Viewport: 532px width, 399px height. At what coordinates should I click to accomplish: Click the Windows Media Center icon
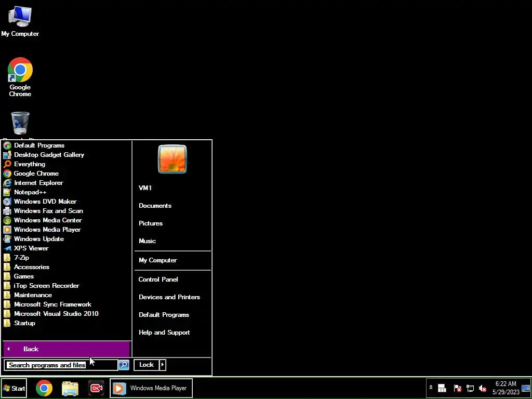tap(7, 220)
